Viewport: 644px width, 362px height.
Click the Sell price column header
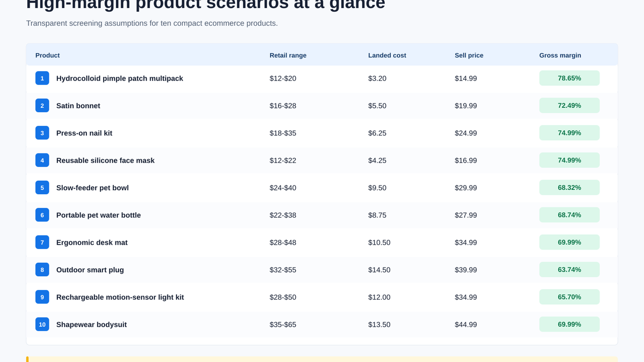tap(469, 55)
